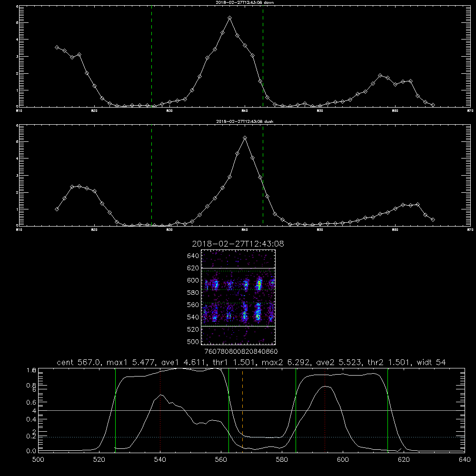This screenshot has width=476, height=476.
Task: Click the orange dashed center line in bottom plot
Action: pyautogui.click(x=242, y=410)
